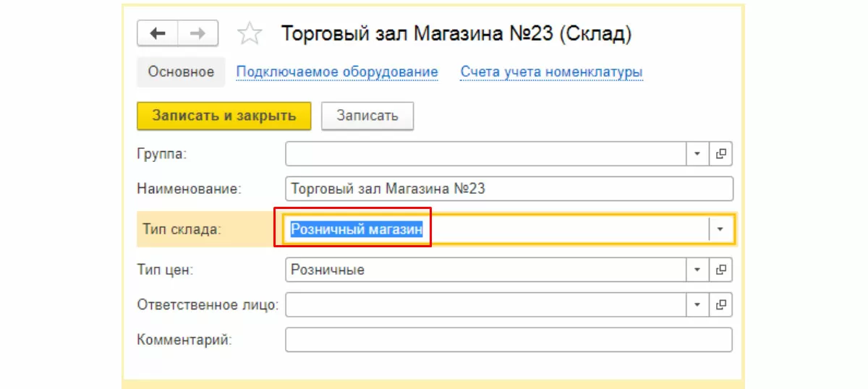Focus the Комментарий input field

[x=509, y=340]
